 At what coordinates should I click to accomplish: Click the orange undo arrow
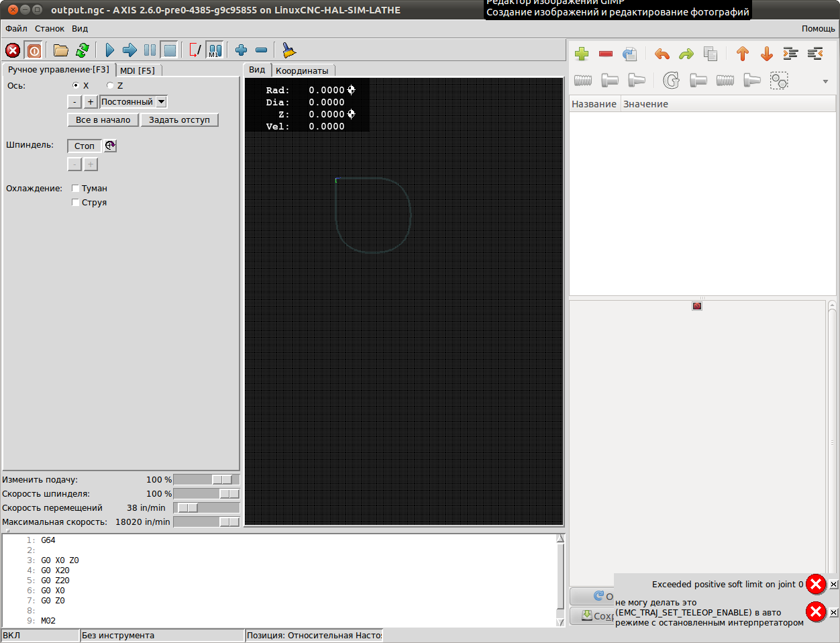[662, 54]
